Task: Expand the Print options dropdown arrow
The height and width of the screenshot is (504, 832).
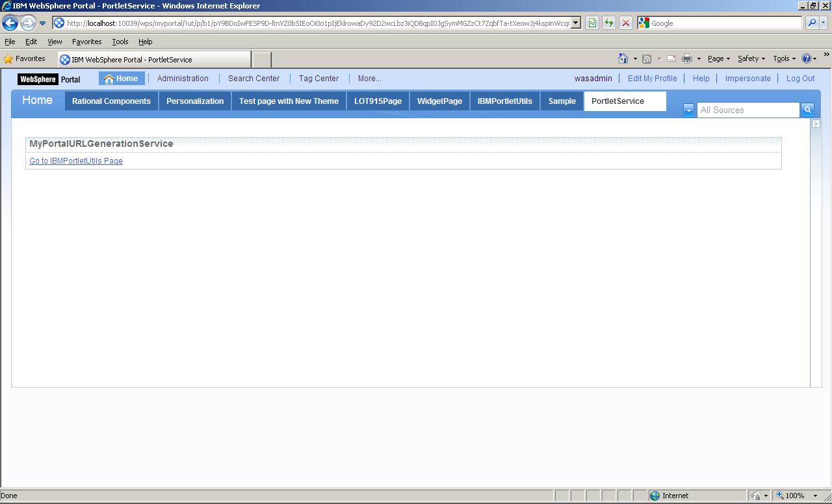Action: coord(699,59)
